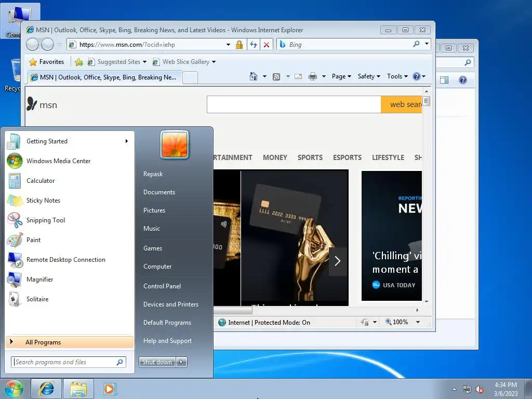Click the carousel next arrow
This screenshot has width=532, height=399.
coord(338,261)
